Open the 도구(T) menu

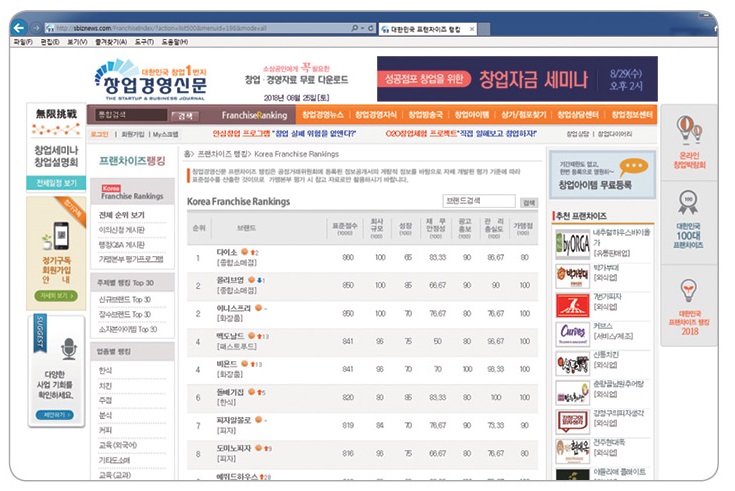144,42
